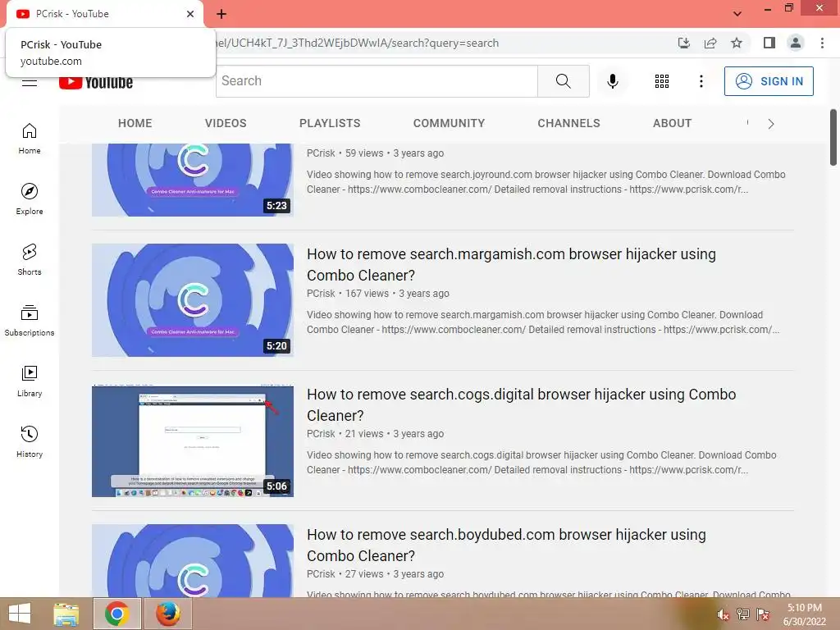This screenshot has height=630, width=840.
Task: Open Action Center flag icon
Action: click(763, 614)
